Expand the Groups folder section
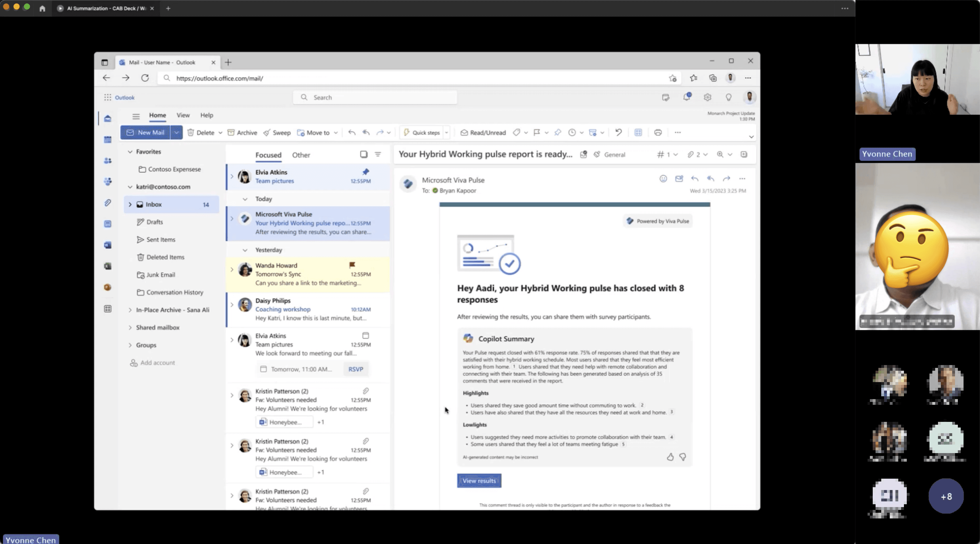Viewport: 980px width, 544px height. click(x=130, y=345)
